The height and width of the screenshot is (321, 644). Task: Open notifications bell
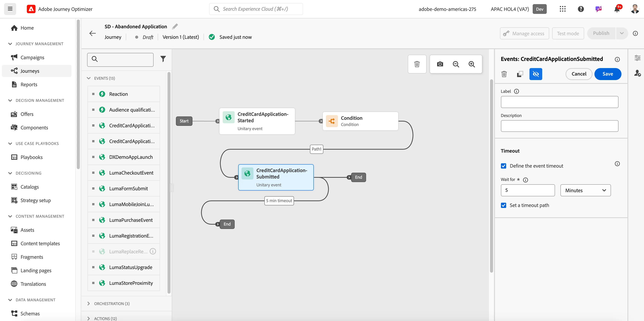[x=617, y=9]
